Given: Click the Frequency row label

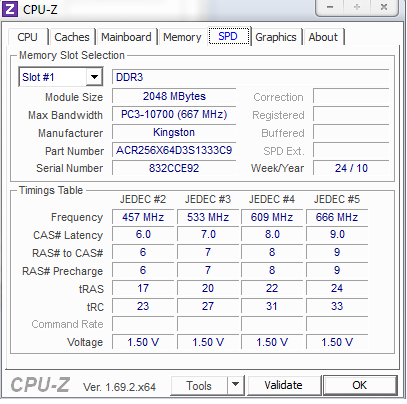Looking at the screenshot, I should coord(77,217).
